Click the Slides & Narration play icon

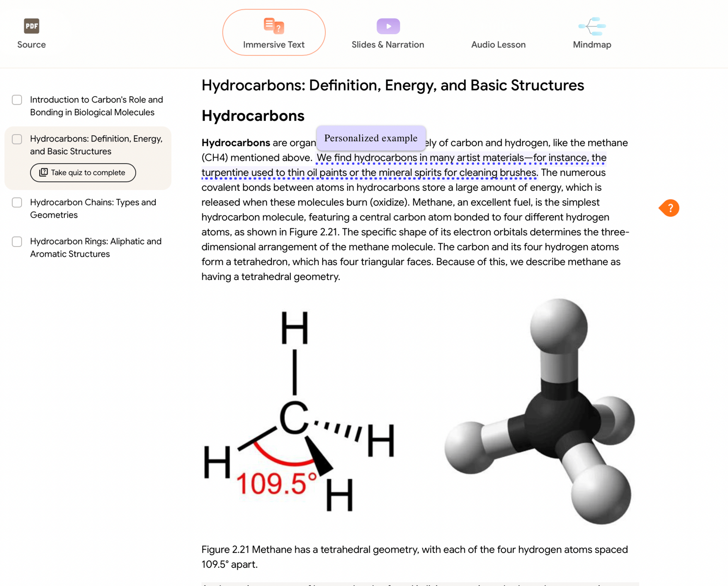388,26
